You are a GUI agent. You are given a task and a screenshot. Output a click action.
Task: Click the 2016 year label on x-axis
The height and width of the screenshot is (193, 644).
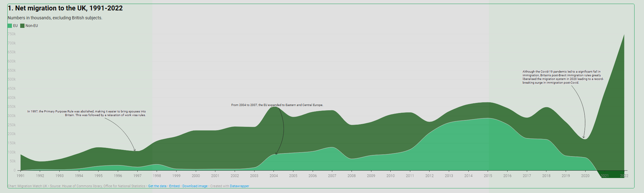507,176
